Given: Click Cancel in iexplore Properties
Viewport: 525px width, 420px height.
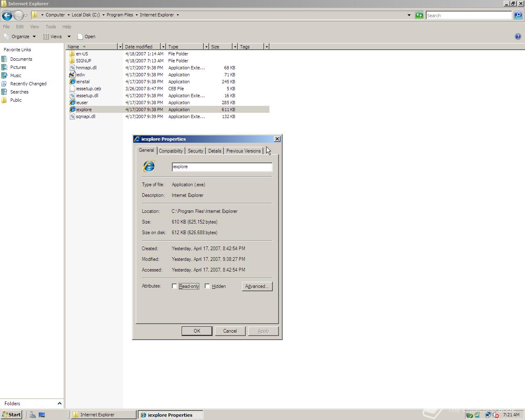Looking at the screenshot, I should tap(230, 331).
